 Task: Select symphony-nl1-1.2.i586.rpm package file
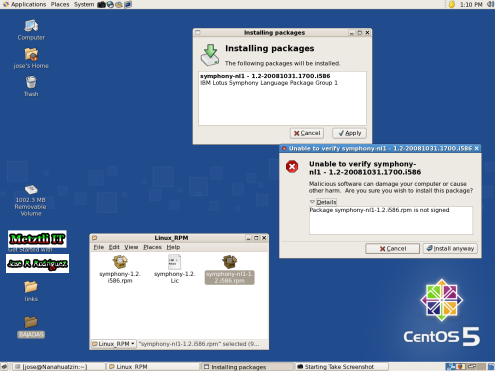pyautogui.click(x=229, y=269)
